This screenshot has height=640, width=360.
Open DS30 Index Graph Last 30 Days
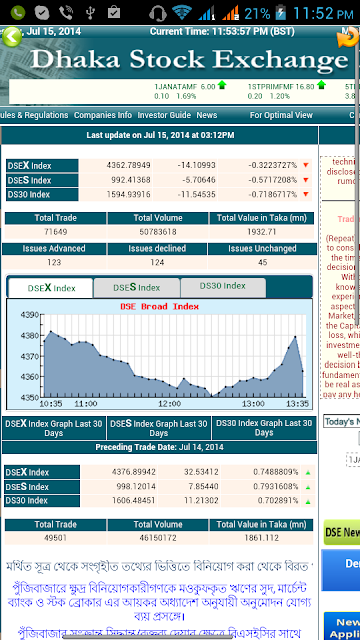pos(264,428)
